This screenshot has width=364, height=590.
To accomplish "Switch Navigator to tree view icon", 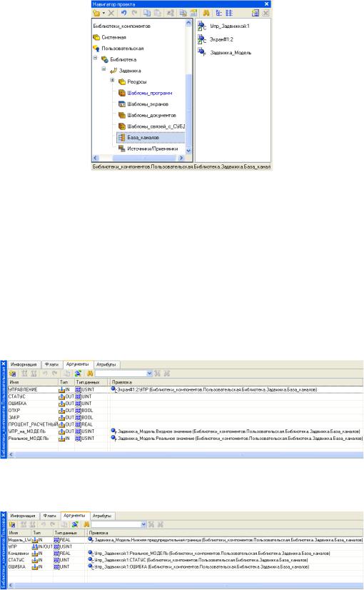I will tap(218, 13).
